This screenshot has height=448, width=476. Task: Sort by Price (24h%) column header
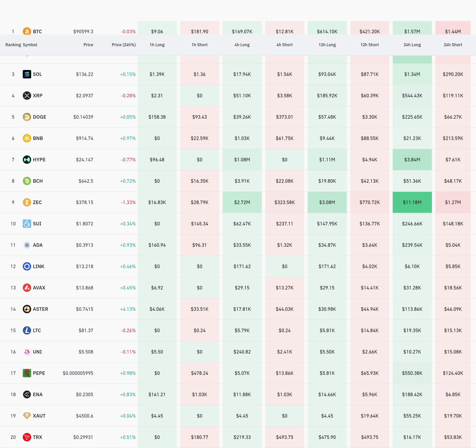tap(124, 45)
